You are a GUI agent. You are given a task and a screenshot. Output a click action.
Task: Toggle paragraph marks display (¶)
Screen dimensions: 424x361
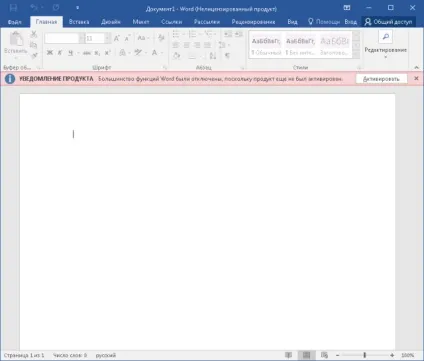(227, 56)
